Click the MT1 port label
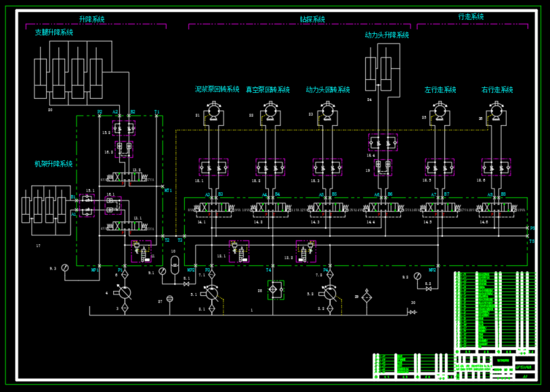Viewport: 550px width, 392px height. pos(169,191)
